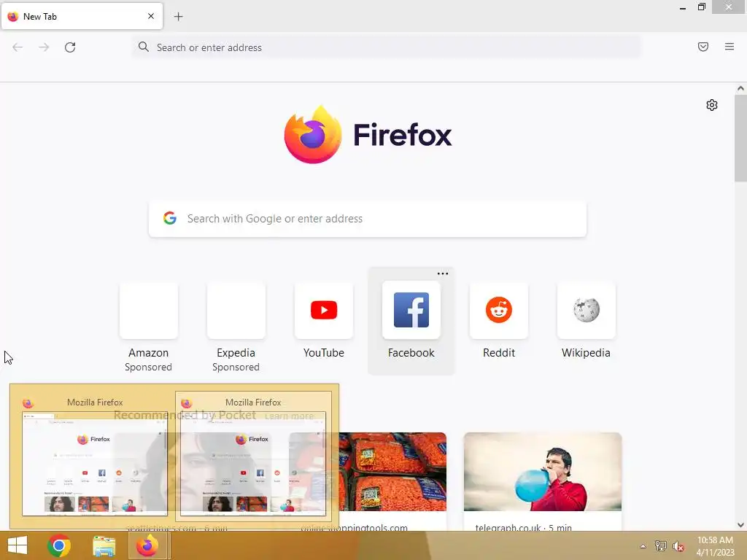Reload the current page

click(x=70, y=47)
